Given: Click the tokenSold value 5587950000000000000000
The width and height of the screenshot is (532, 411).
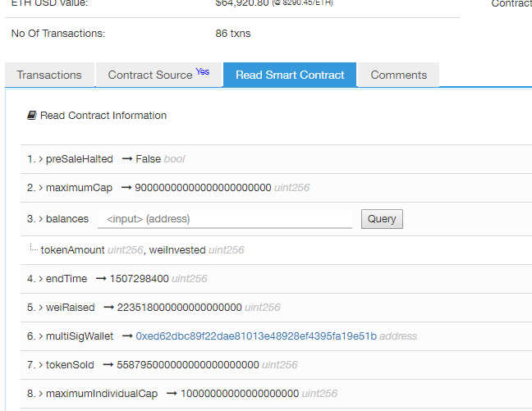Looking at the screenshot, I should click(188, 365).
